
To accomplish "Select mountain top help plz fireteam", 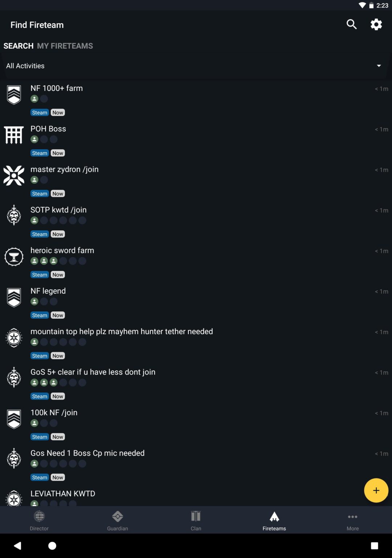I will (x=196, y=344).
